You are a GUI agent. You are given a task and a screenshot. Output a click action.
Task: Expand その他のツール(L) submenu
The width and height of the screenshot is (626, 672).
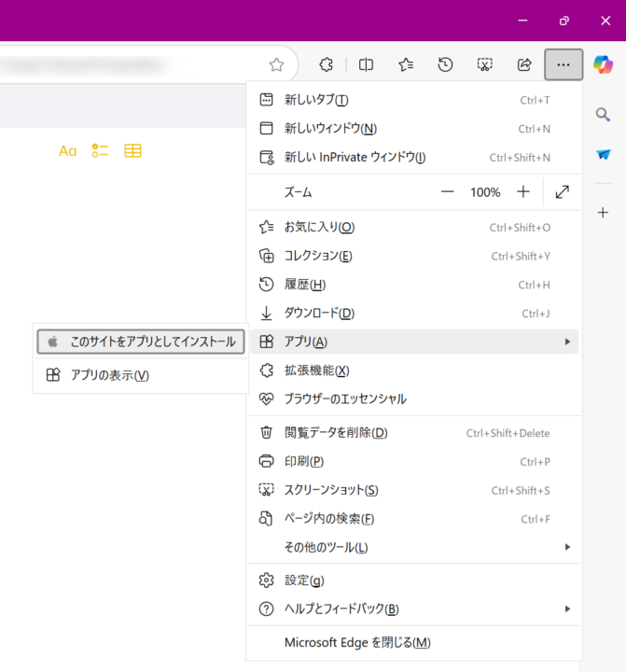point(414,547)
